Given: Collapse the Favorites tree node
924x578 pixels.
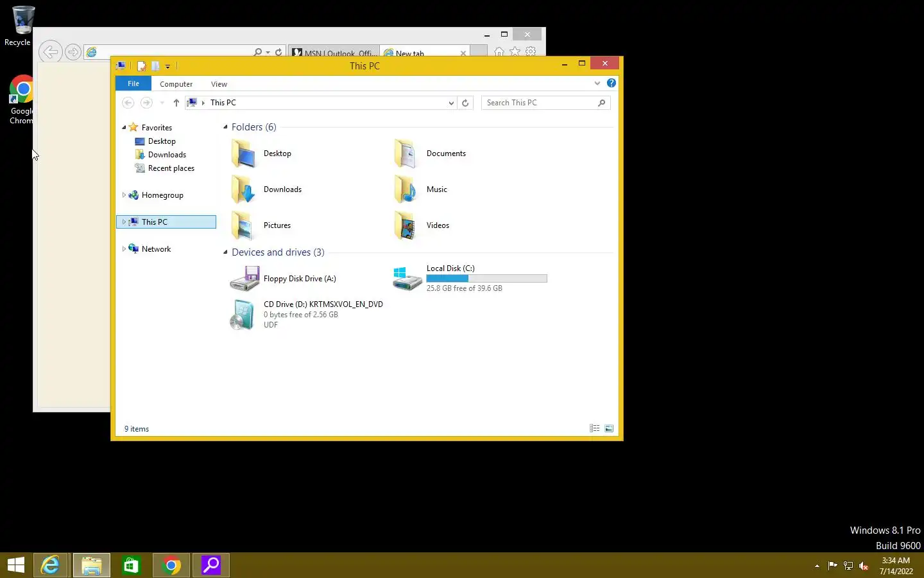Looking at the screenshot, I should (124, 128).
